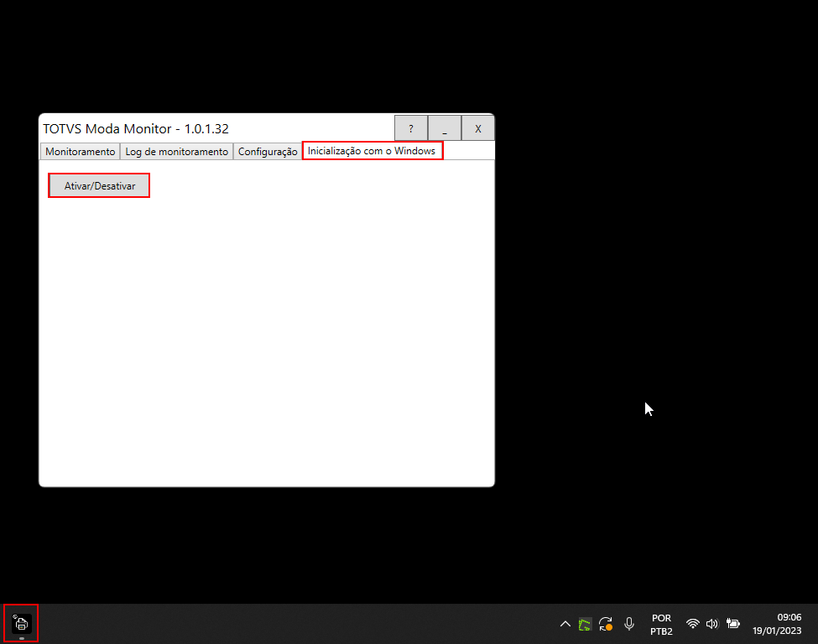The image size is (818, 644).
Task: Select the Configuração tab
Action: [268, 151]
